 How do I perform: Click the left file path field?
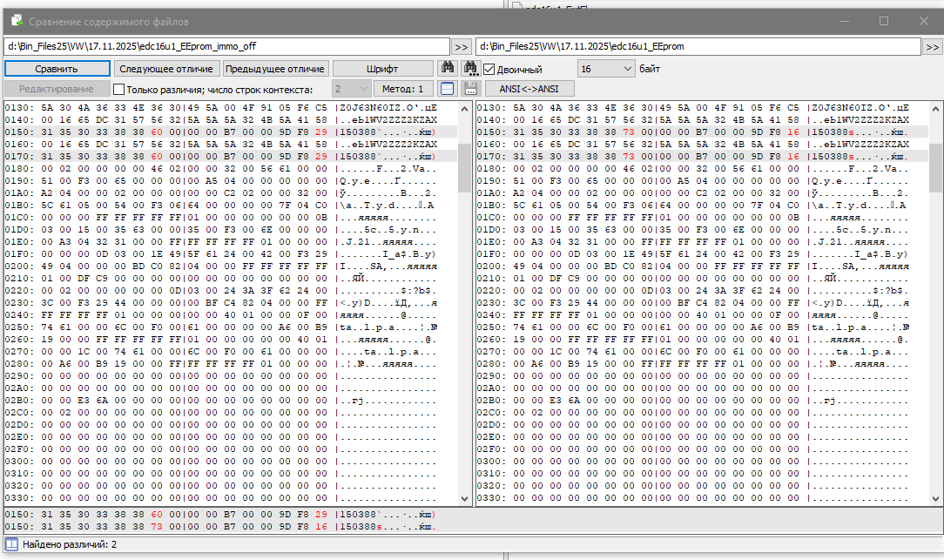226,46
